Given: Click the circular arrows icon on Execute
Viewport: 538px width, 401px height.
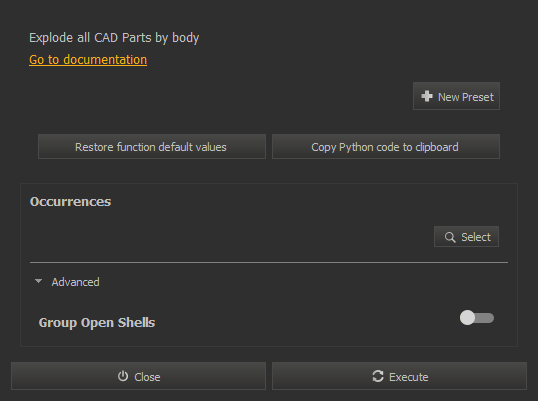Looking at the screenshot, I should (x=378, y=376).
